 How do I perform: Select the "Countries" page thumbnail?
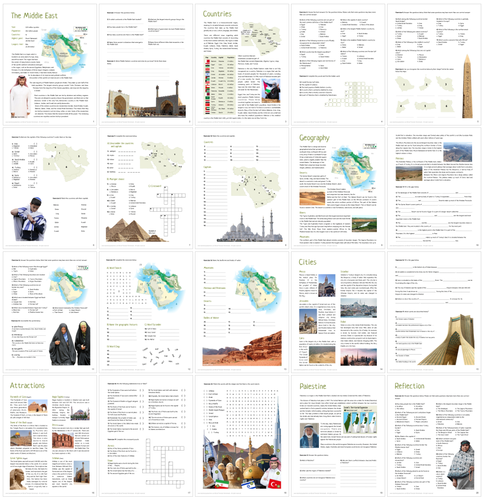(242, 64)
